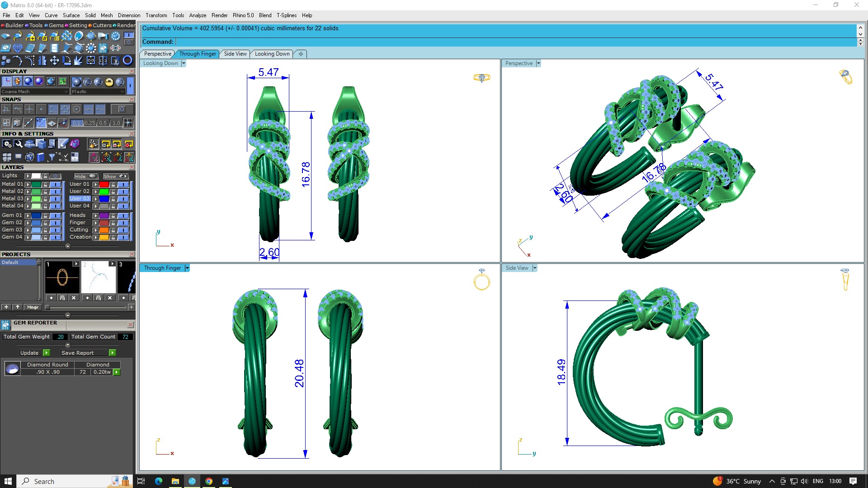This screenshot has height=488, width=868.
Task: Toggle lock on Gem 01 layer
Action: (45, 216)
